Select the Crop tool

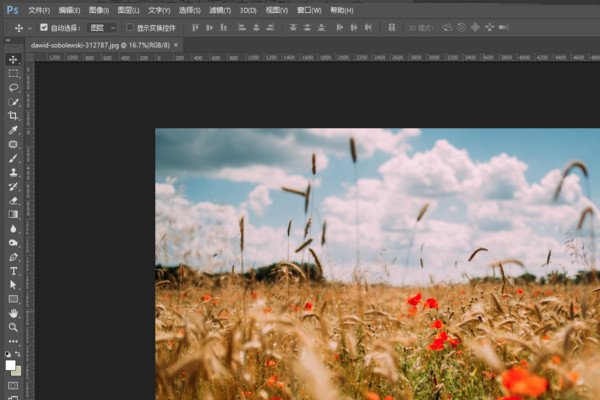pyautogui.click(x=14, y=116)
